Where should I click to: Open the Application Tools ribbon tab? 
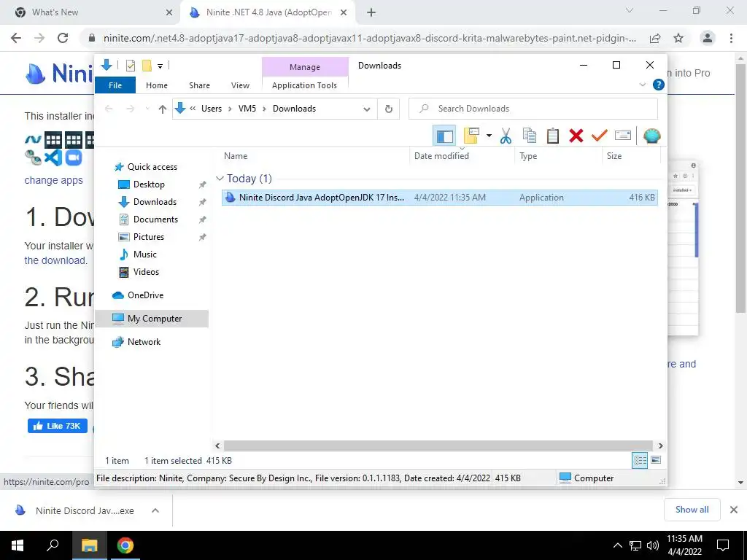click(304, 85)
